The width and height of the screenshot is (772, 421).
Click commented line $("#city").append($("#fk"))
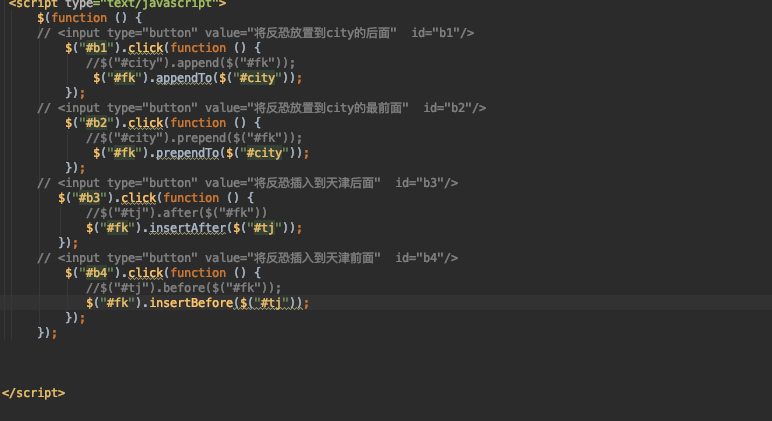pyautogui.click(x=191, y=63)
